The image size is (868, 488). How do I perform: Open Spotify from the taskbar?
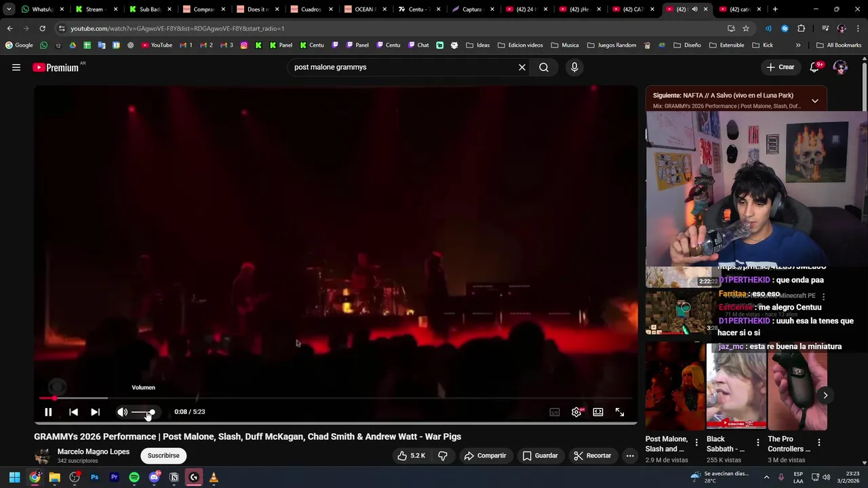click(134, 477)
